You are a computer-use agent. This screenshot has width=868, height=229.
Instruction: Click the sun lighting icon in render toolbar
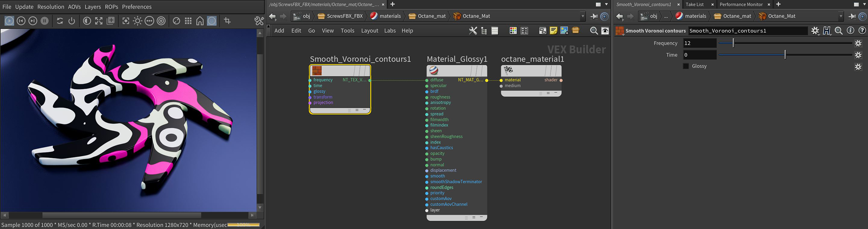coord(137,21)
